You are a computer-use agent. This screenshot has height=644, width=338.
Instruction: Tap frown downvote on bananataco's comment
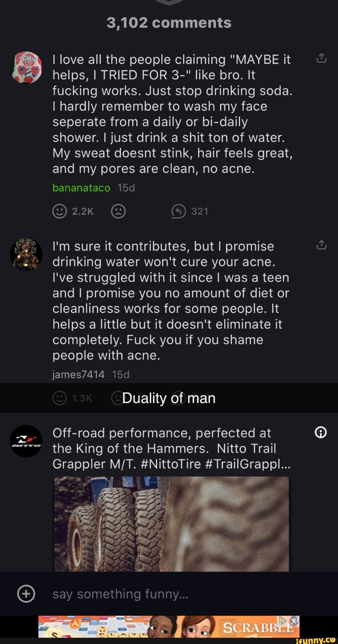tap(118, 211)
